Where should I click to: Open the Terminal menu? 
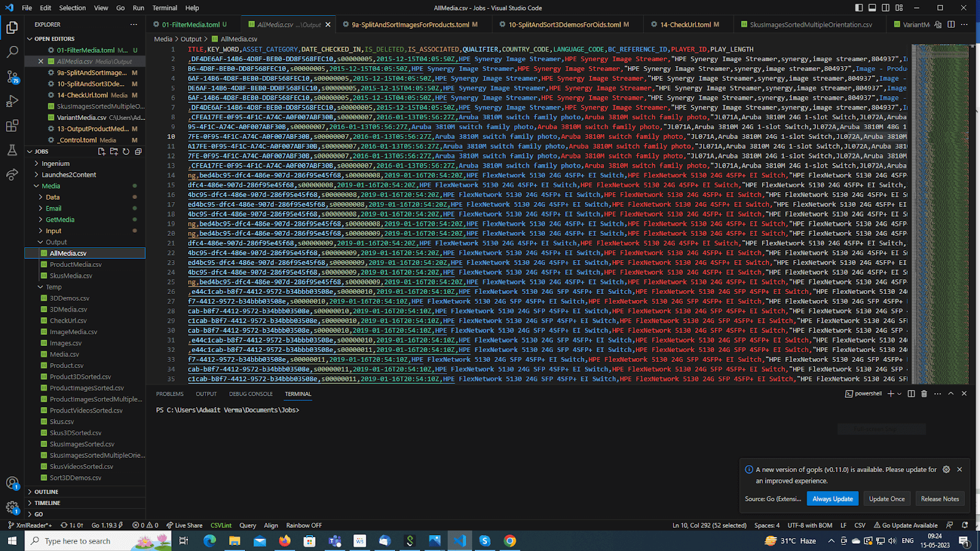[x=165, y=8]
